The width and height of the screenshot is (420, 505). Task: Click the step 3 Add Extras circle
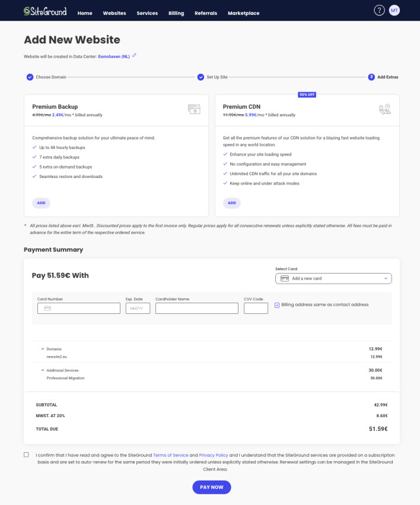(x=371, y=77)
